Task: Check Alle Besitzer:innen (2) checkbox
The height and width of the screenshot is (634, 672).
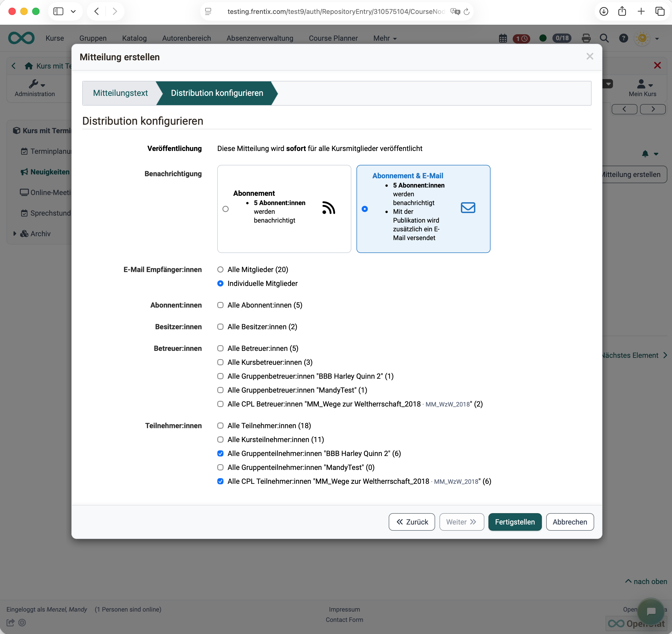Action: pyautogui.click(x=220, y=326)
